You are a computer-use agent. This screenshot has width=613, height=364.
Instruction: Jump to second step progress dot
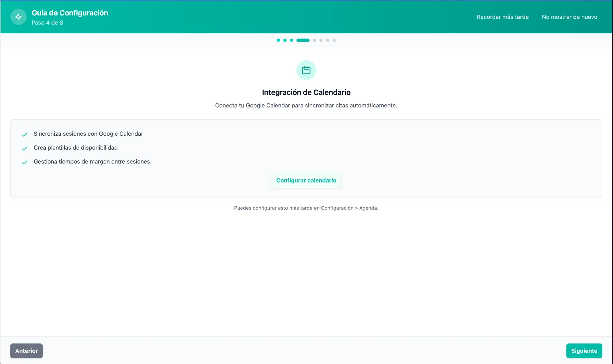pos(285,40)
